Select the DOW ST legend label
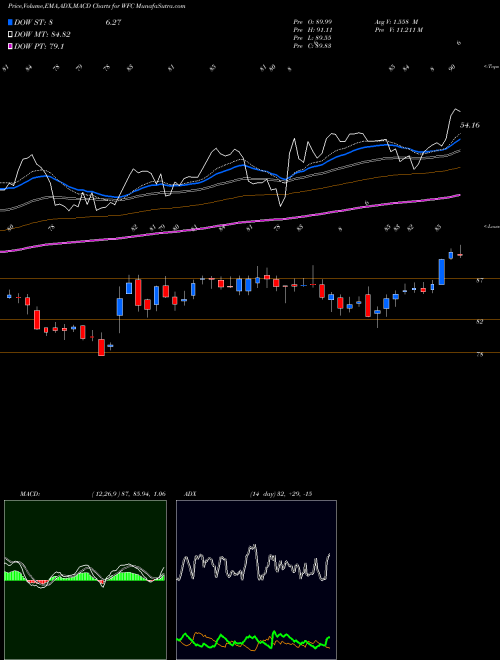The width and height of the screenshot is (500, 660). point(34,22)
